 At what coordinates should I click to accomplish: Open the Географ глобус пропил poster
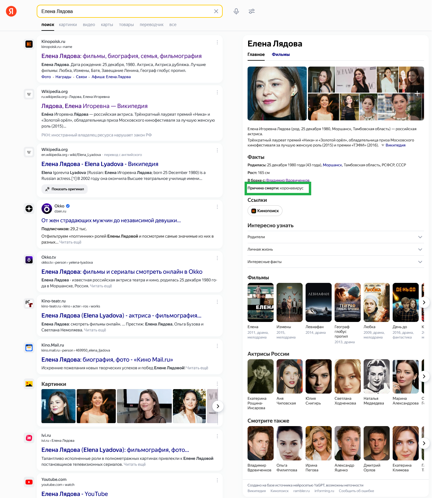click(348, 302)
